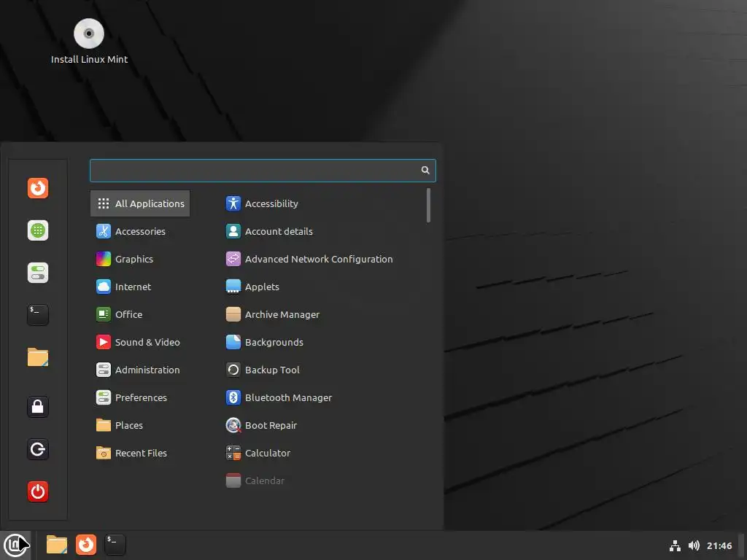
Task: Open Terminal from the taskbar panel
Action: [115, 545]
